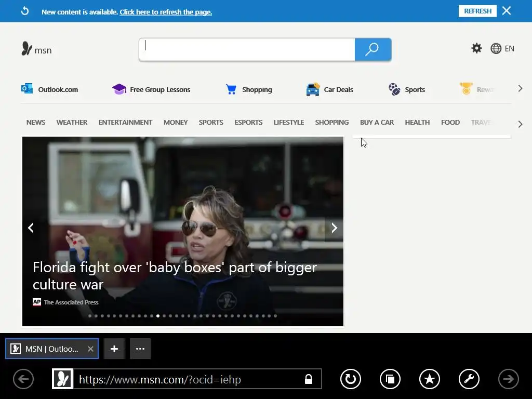Expand category navigation with right chevron
The width and height of the screenshot is (532, 399).
(520, 124)
